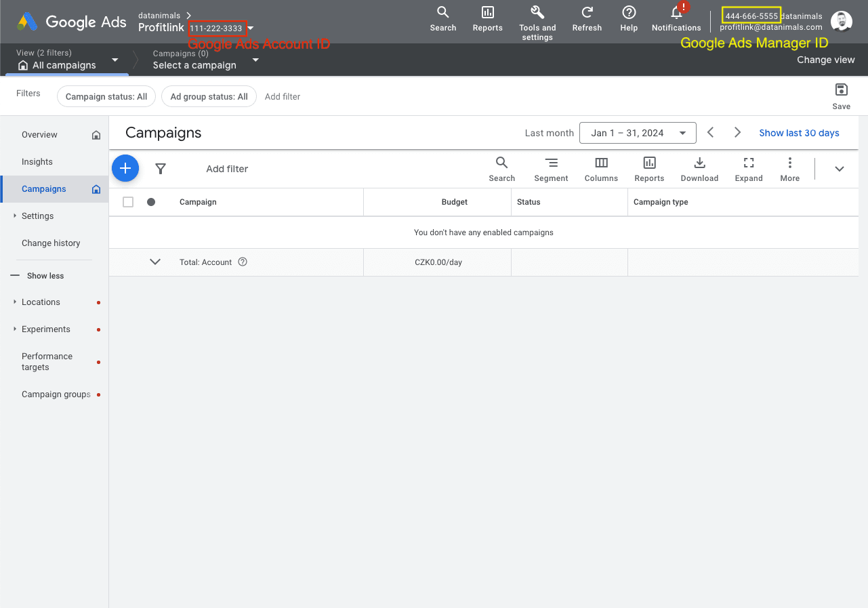Expand the Locations sidebar item
This screenshot has width=868, height=608.
pos(15,302)
